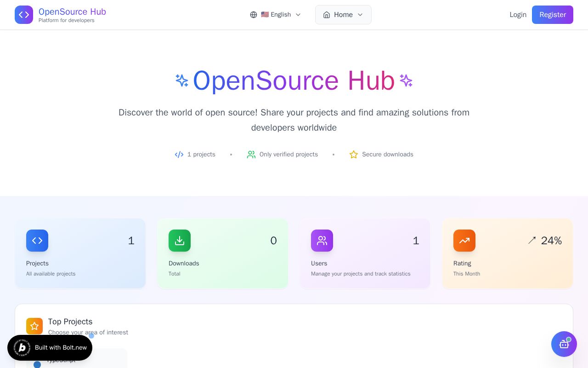Click the verified projects people icon
Screen dimensions: 588x368
tap(251, 155)
